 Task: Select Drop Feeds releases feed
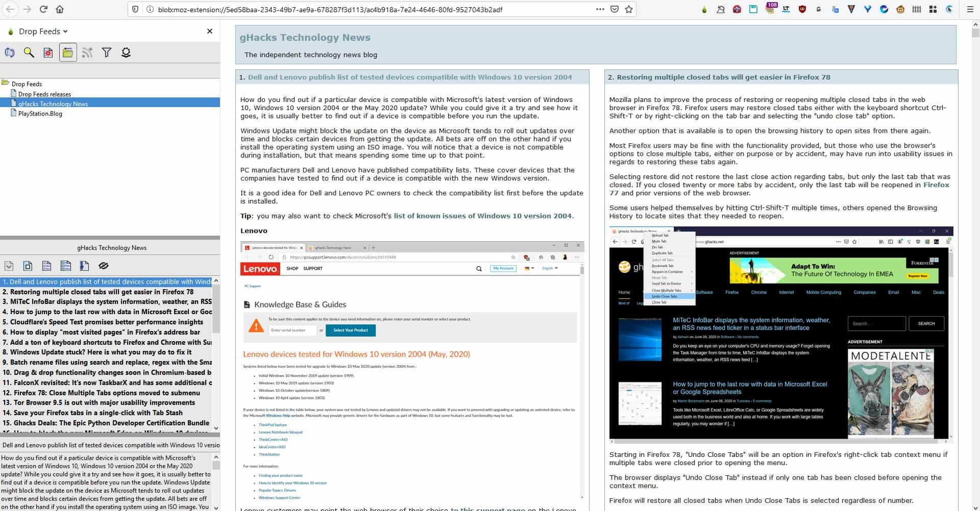click(44, 94)
